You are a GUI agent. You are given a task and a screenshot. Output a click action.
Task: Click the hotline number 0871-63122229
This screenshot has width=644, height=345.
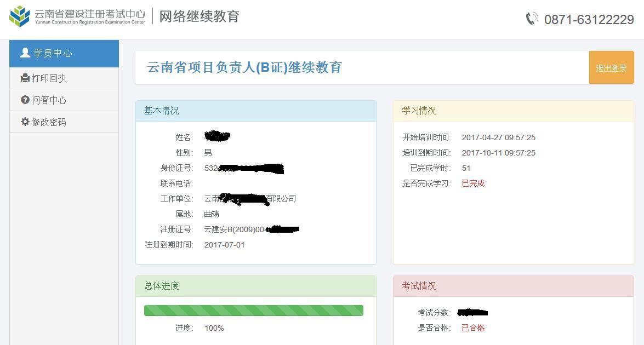(589, 20)
